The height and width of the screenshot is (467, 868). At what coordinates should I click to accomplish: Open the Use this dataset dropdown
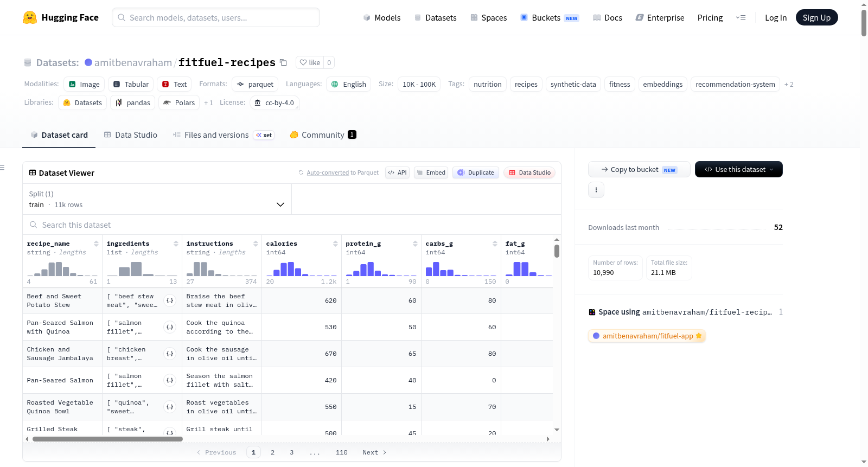click(739, 169)
